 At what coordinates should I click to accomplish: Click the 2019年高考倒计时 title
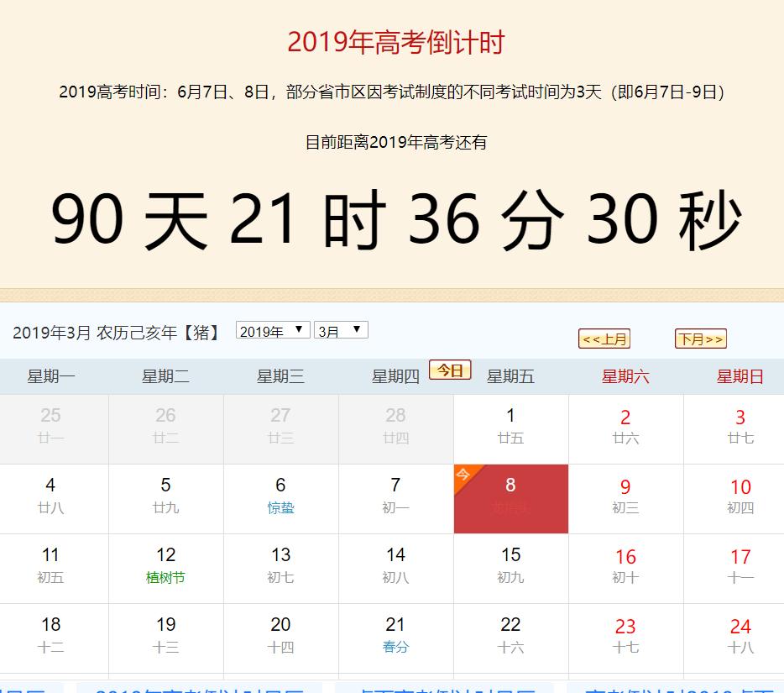[396, 41]
